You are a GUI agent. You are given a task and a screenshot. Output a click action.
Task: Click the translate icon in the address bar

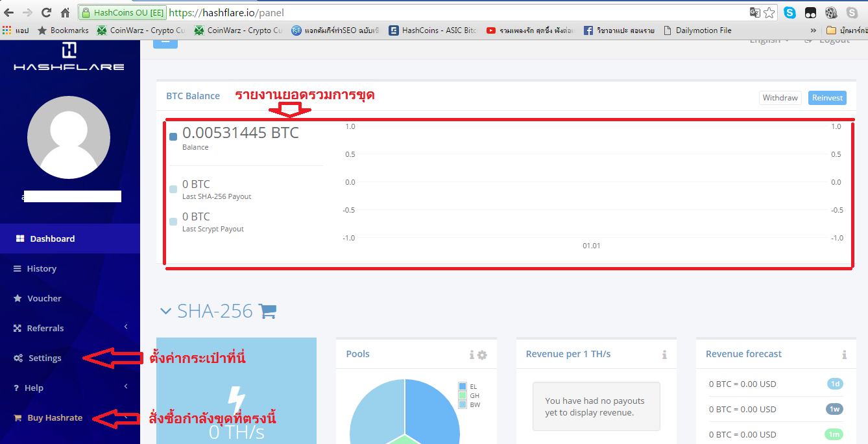tap(754, 12)
